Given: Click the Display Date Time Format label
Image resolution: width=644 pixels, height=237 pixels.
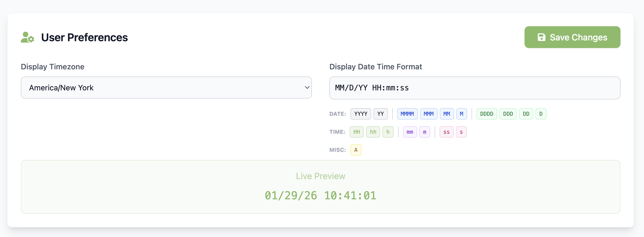Looking at the screenshot, I should 376,67.
